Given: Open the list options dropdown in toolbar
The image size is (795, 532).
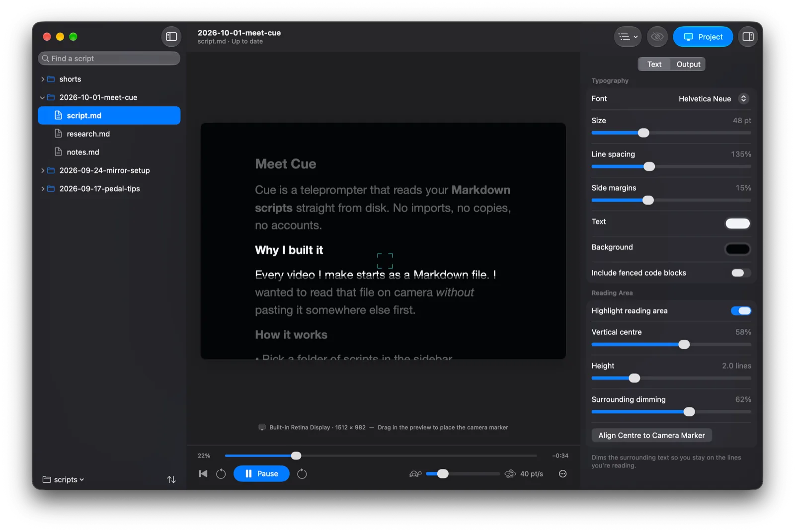Looking at the screenshot, I should pos(628,37).
